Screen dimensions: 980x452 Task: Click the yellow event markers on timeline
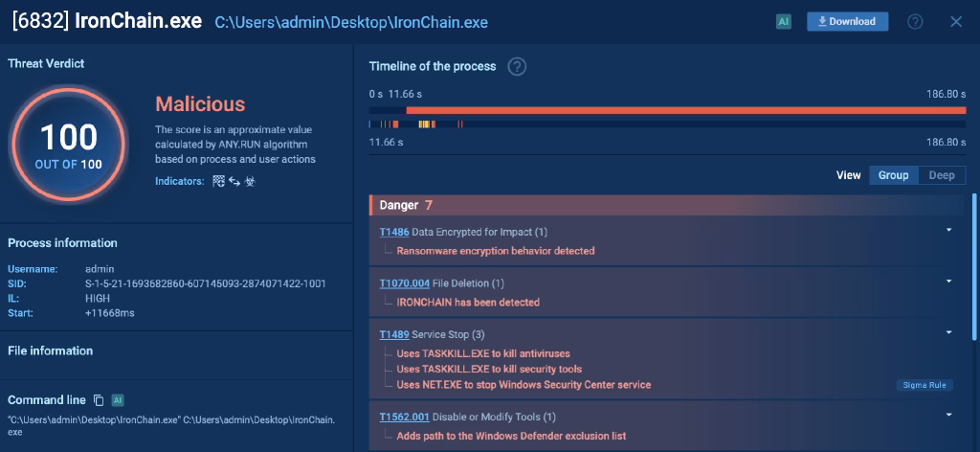click(426, 124)
